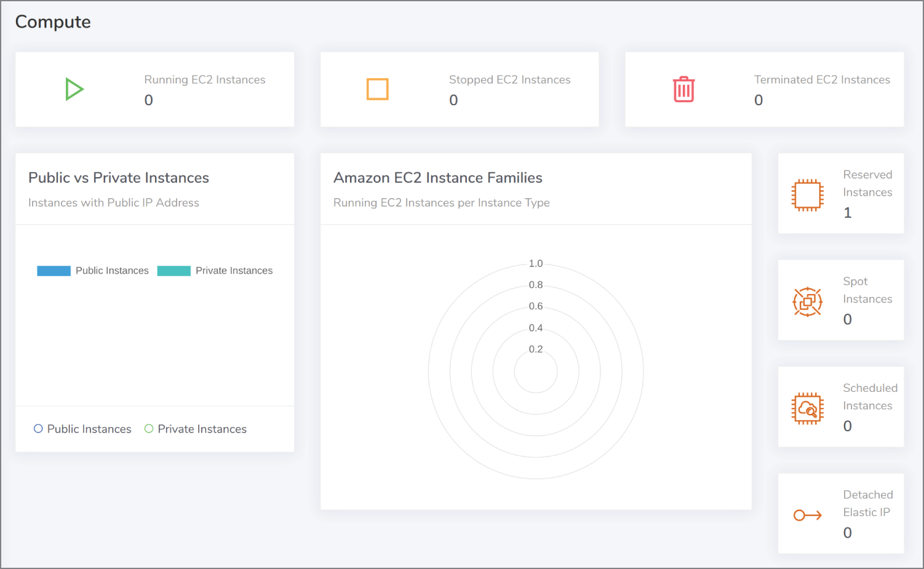Click the Spot Instances icon
The image size is (924, 569).
click(x=807, y=301)
